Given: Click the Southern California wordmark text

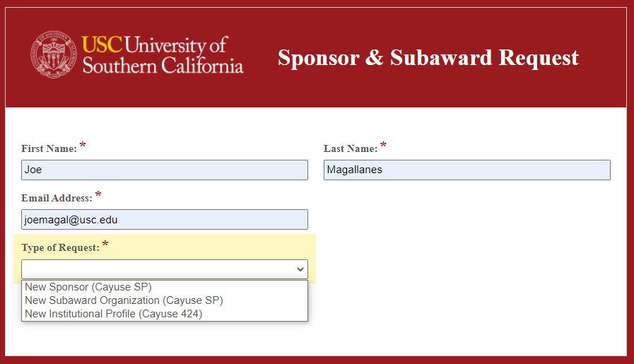Looking at the screenshot, I should 163,66.
